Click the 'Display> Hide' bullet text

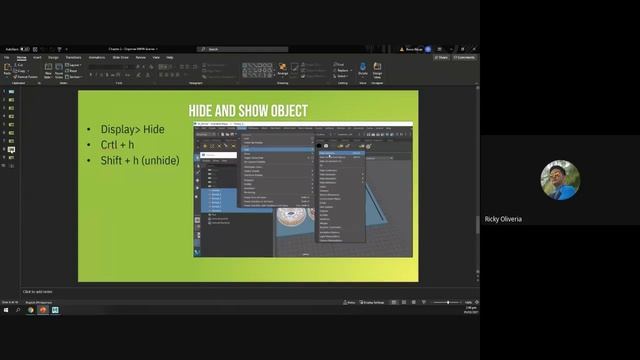click(133, 129)
